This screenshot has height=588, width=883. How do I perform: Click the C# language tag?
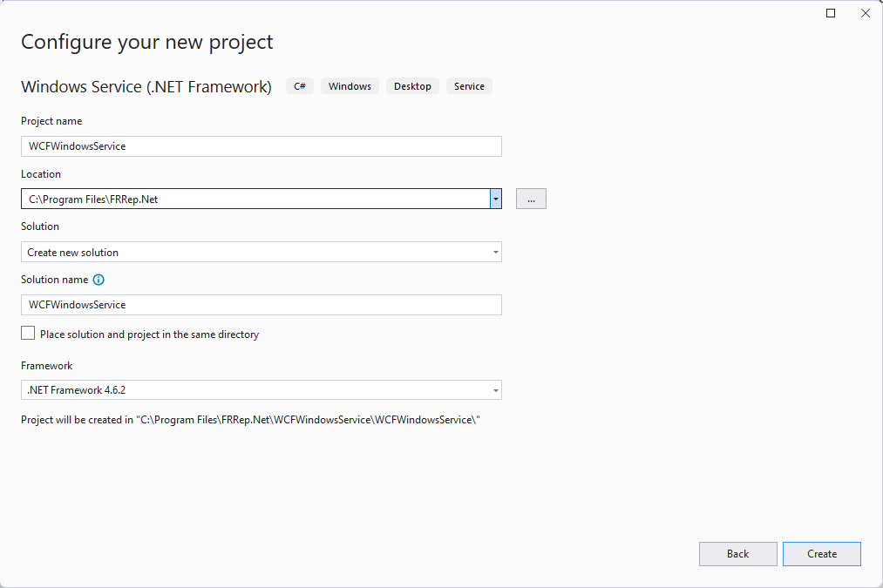(x=300, y=86)
